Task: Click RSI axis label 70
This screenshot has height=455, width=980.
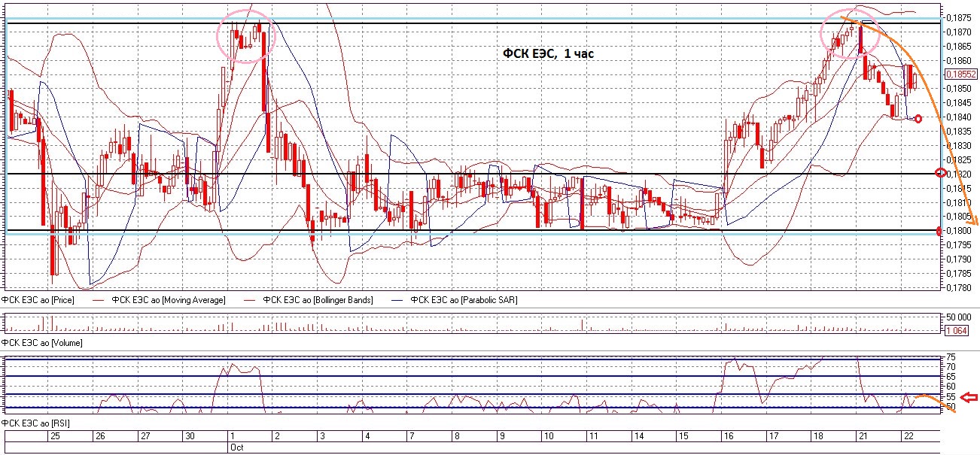Action: point(951,366)
